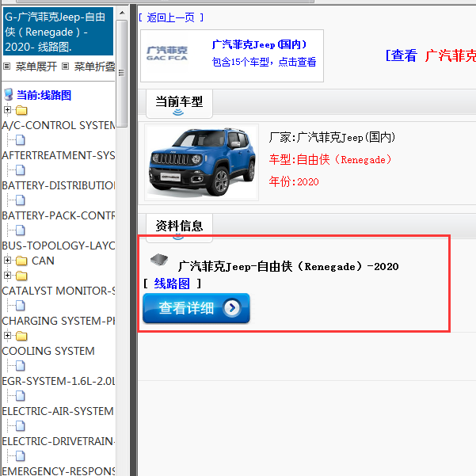This screenshot has width=476, height=476.
Task: Click the computer icon beside 当前:线路图
Action: tap(9, 95)
